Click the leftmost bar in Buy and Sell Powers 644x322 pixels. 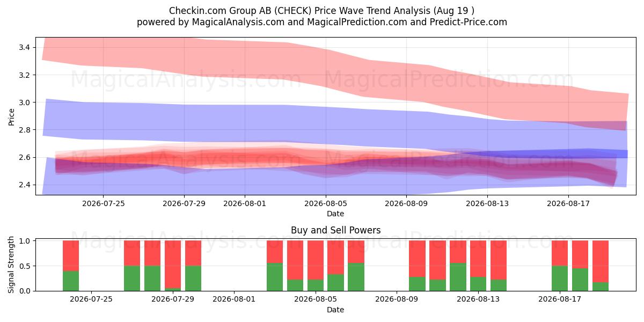(71, 266)
